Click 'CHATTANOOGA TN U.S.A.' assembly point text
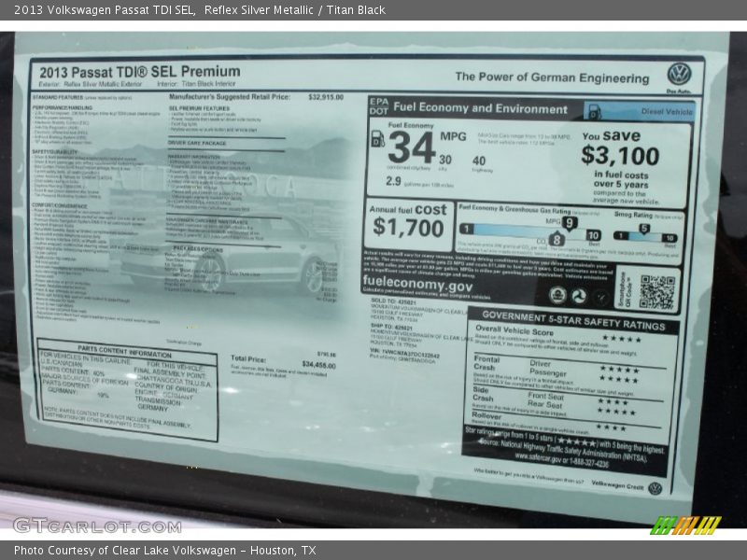747x560 pixels. point(174,381)
